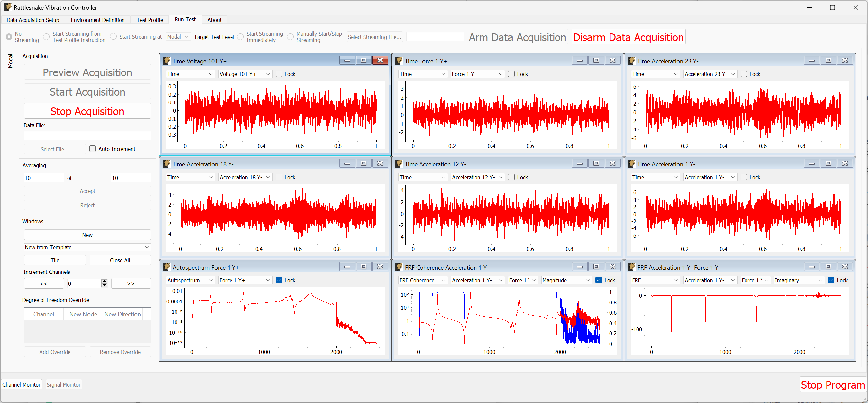868x403 pixels.
Task: Open the Signal Monitor tab
Action: (64, 384)
